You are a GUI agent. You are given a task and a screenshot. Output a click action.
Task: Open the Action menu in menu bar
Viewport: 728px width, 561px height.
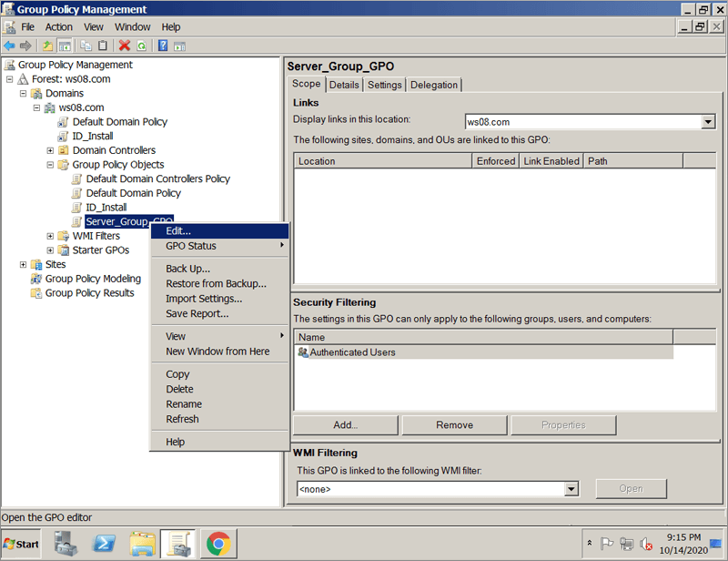(58, 27)
